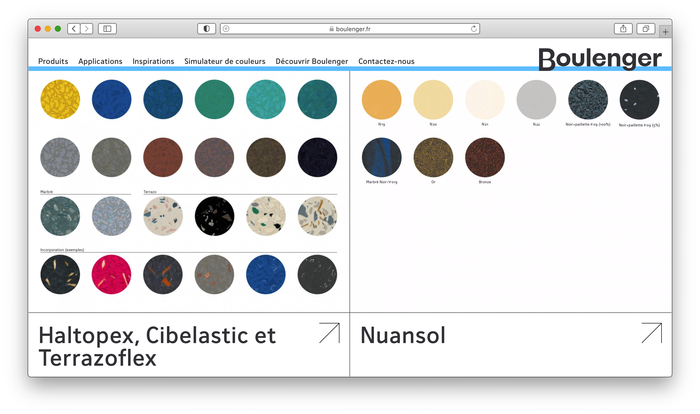Open Safari's Share button
700x414 pixels.
623,29
